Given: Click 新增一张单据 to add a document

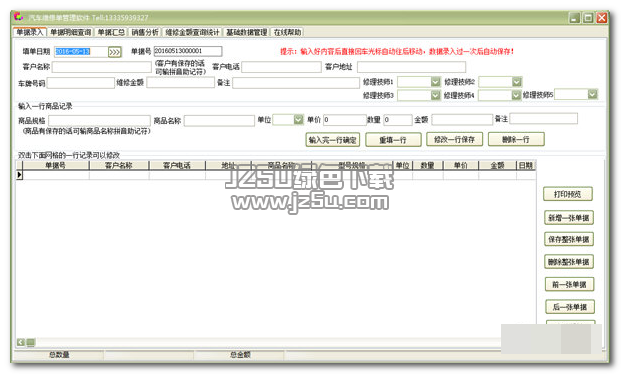Looking at the screenshot, I should (569, 218).
